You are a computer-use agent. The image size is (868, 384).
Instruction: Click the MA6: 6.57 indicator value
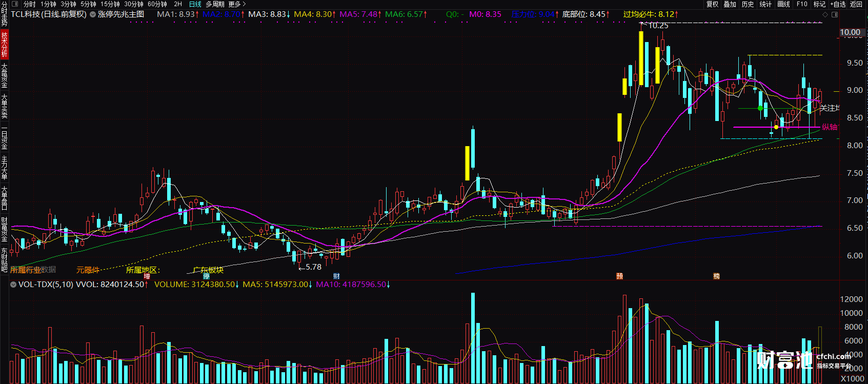point(406,14)
